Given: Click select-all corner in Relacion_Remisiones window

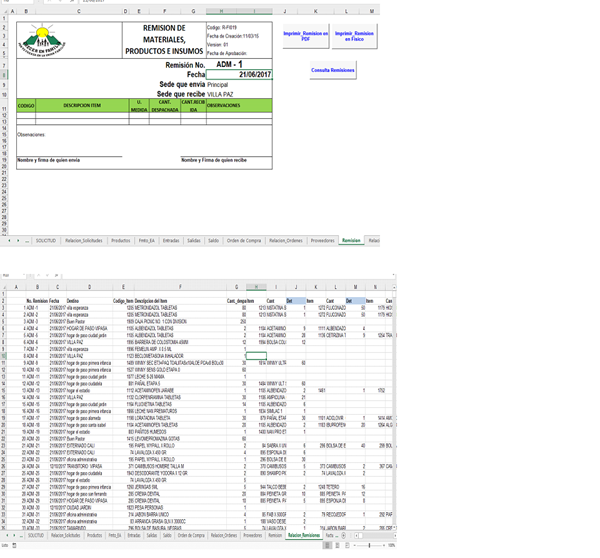Looking at the screenshot, I should pyautogui.click(x=3, y=287).
